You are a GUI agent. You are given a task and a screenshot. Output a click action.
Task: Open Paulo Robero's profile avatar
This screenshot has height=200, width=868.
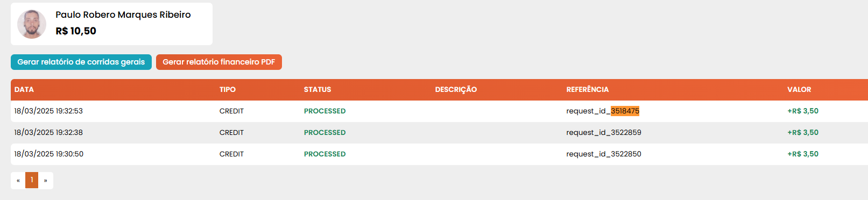pos(32,24)
